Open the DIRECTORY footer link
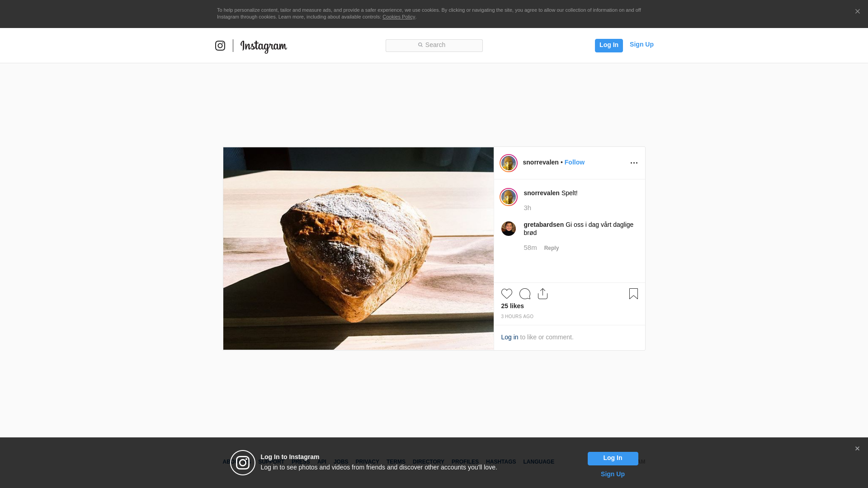 coord(429,462)
